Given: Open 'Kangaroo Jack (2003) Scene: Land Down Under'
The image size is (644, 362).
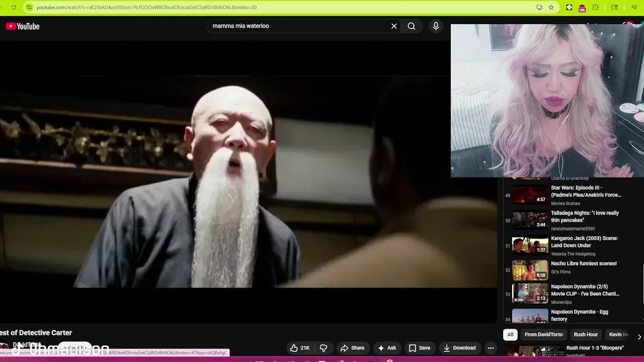Looking at the screenshot, I should pyautogui.click(x=584, y=242).
